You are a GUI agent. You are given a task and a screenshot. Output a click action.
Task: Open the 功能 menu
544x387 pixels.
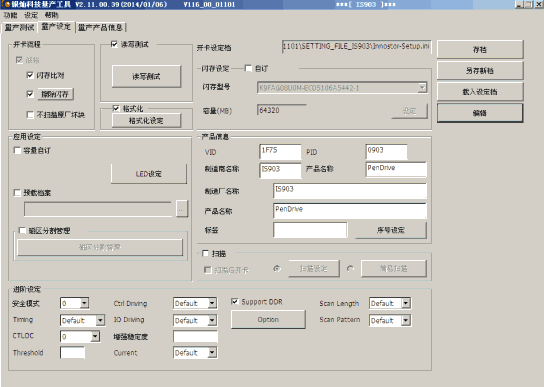click(10, 15)
